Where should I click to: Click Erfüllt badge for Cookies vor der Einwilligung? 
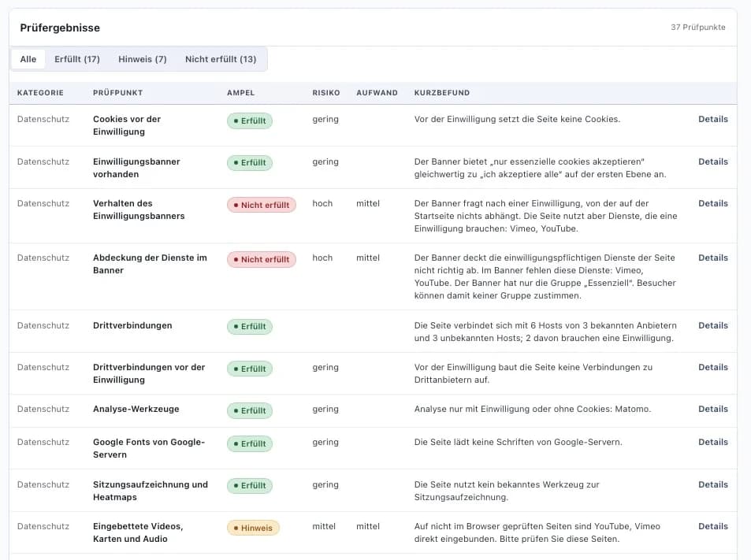(250, 121)
